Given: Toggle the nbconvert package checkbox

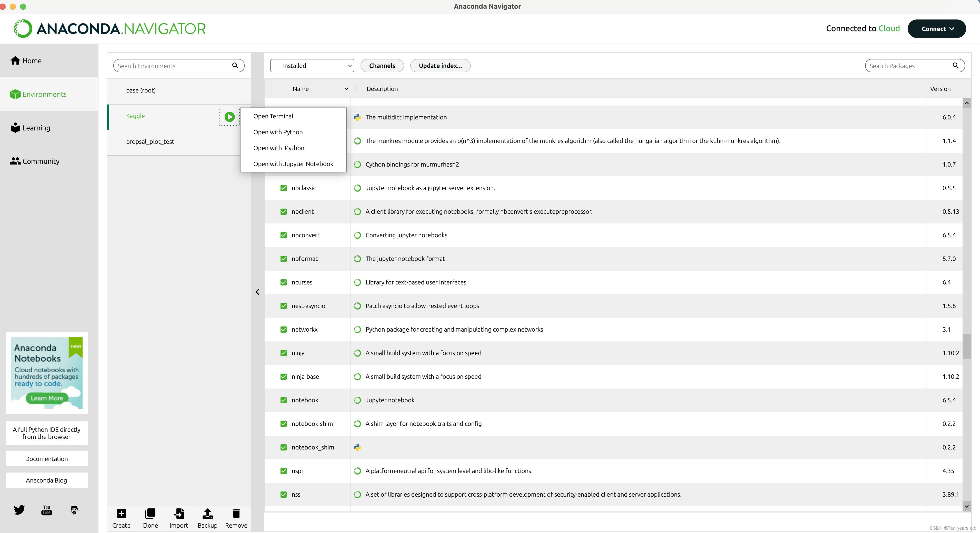Looking at the screenshot, I should [283, 235].
